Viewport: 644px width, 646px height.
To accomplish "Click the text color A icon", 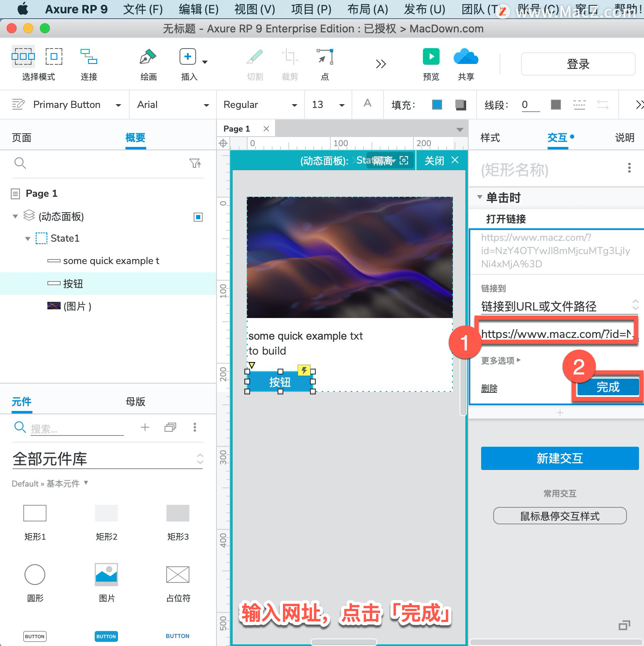I will (x=368, y=103).
